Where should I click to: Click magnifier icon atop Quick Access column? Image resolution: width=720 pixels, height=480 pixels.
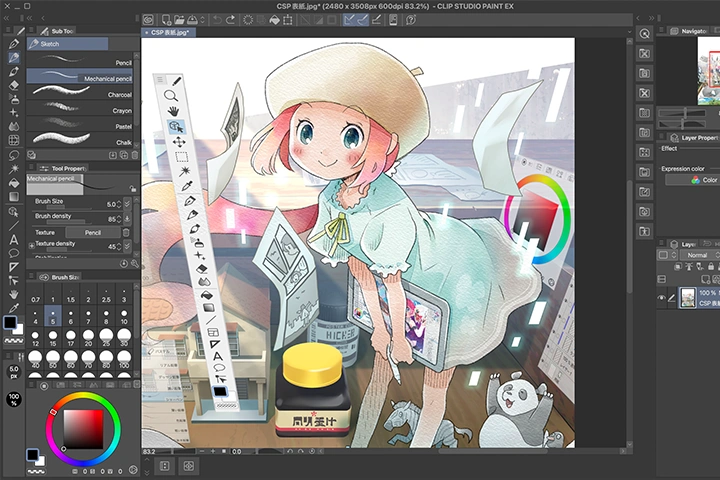pos(645,34)
